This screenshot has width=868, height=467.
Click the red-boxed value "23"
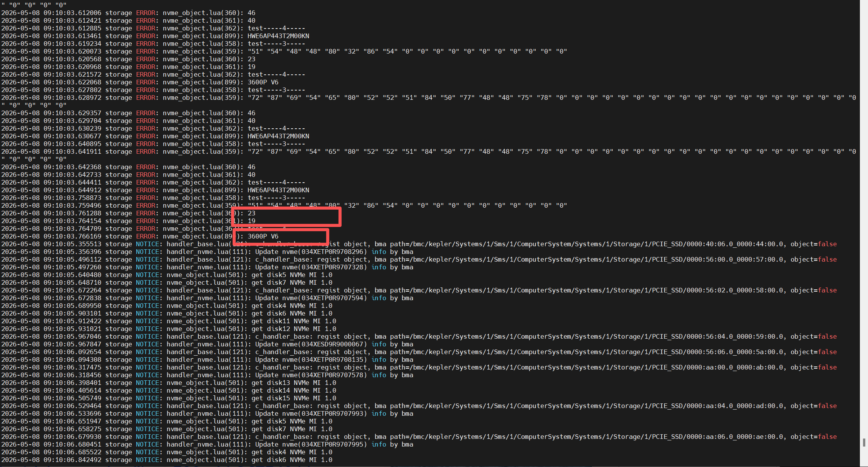coord(251,213)
